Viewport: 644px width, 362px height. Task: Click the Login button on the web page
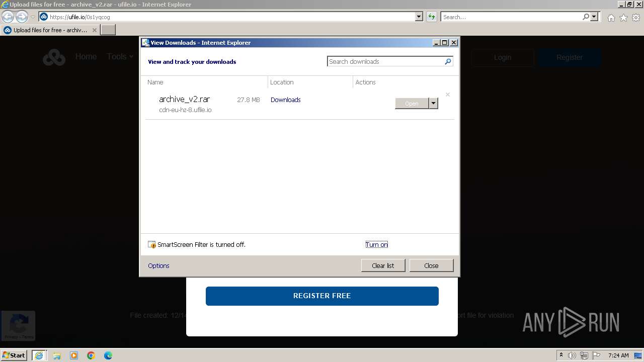tap(503, 57)
